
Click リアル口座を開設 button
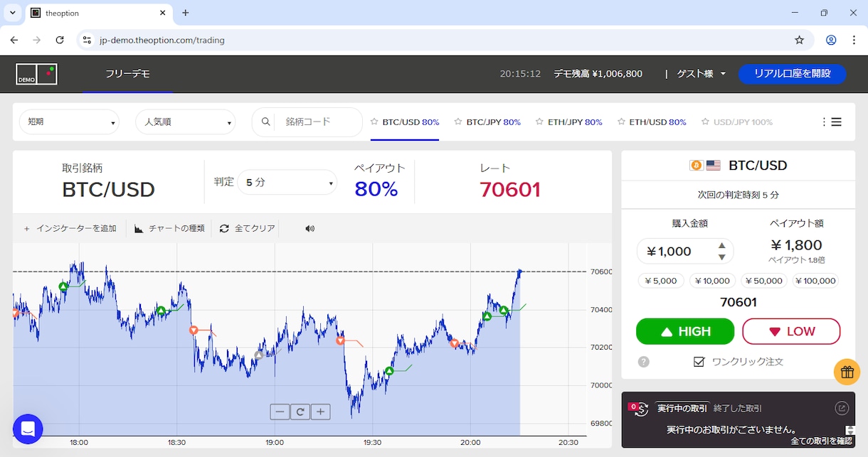click(x=792, y=73)
